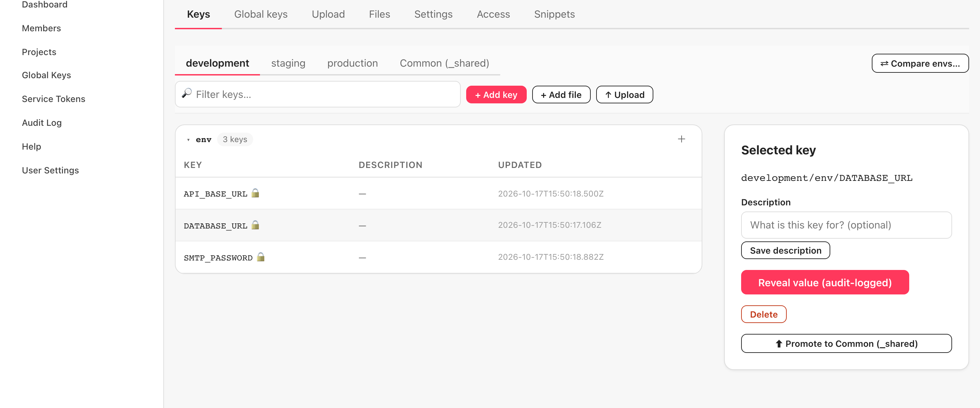Open the Files tab
980x408 pixels.
(379, 14)
